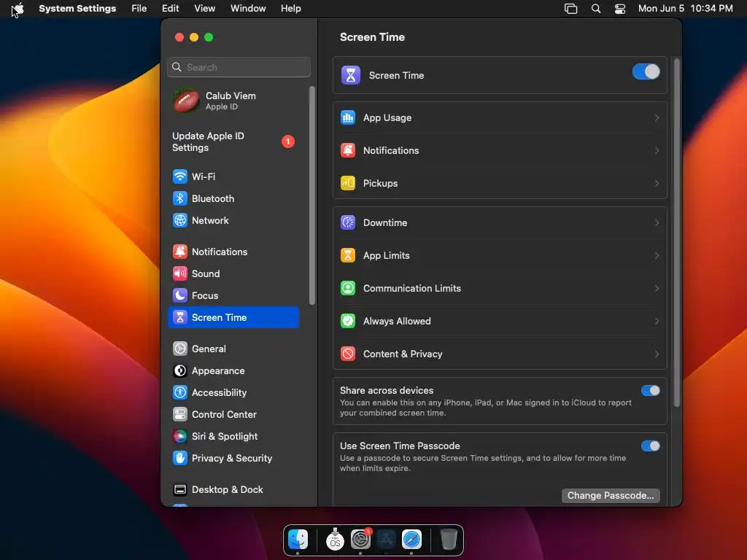The height and width of the screenshot is (560, 747).
Task: Open Safari from the Dock
Action: (411, 540)
